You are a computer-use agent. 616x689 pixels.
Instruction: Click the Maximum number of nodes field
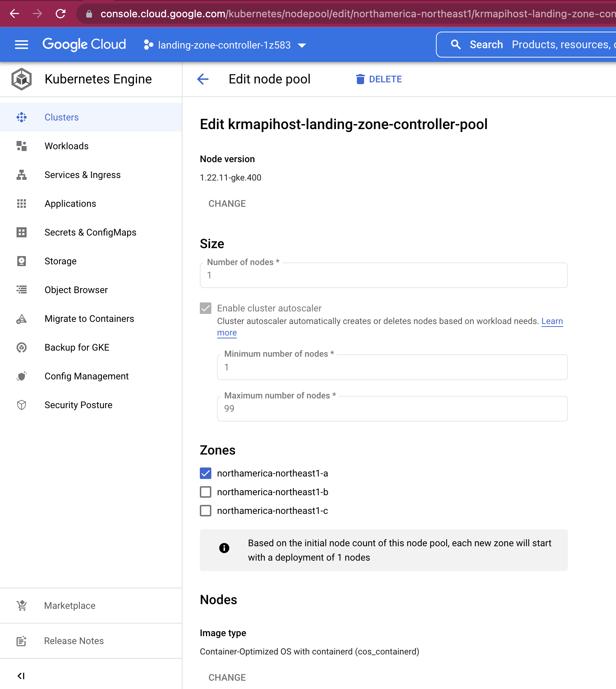point(392,409)
